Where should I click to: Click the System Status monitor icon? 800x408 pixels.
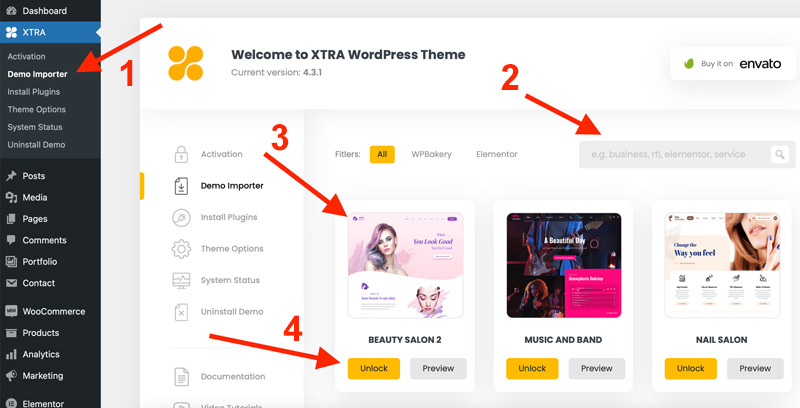pos(181,280)
